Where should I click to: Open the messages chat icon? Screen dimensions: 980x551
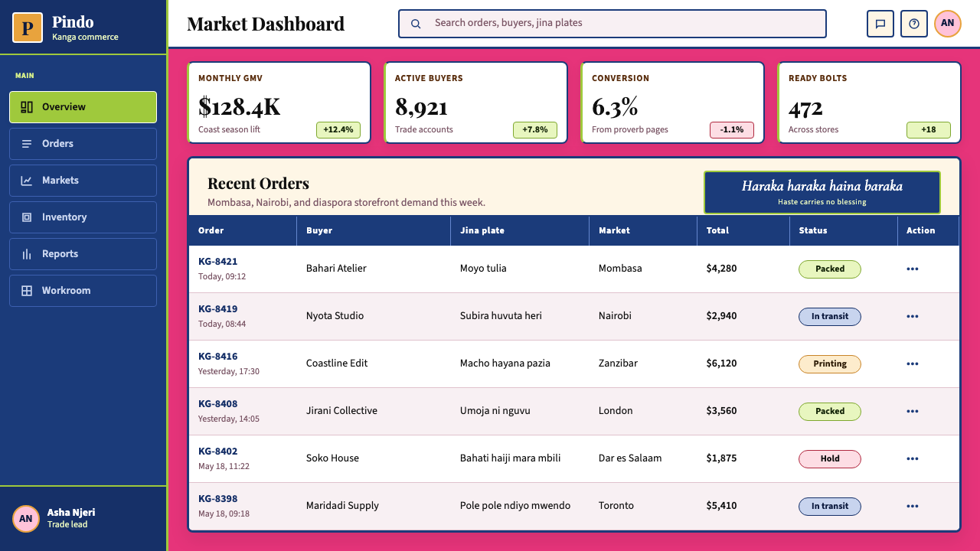coord(880,24)
